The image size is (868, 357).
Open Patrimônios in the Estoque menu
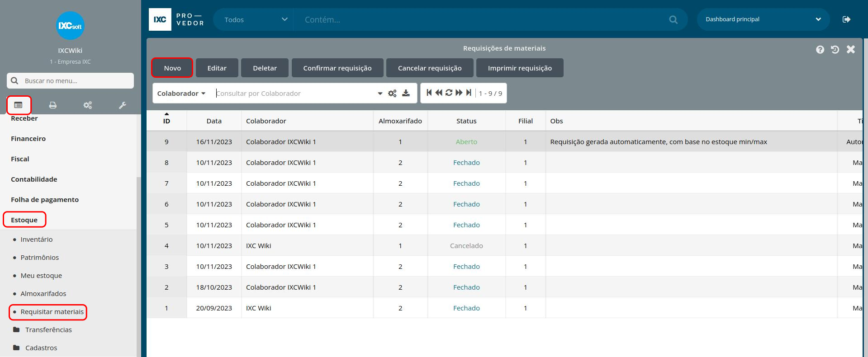[x=40, y=258]
